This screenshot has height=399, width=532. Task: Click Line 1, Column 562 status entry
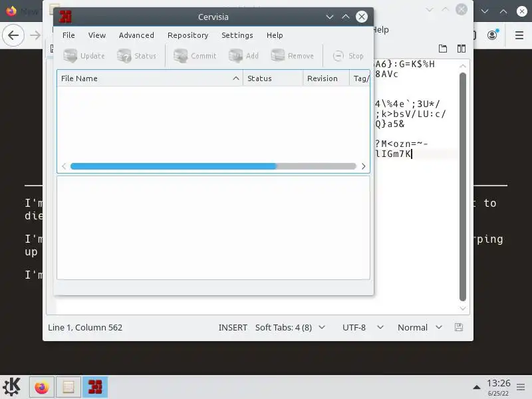pyautogui.click(x=85, y=327)
